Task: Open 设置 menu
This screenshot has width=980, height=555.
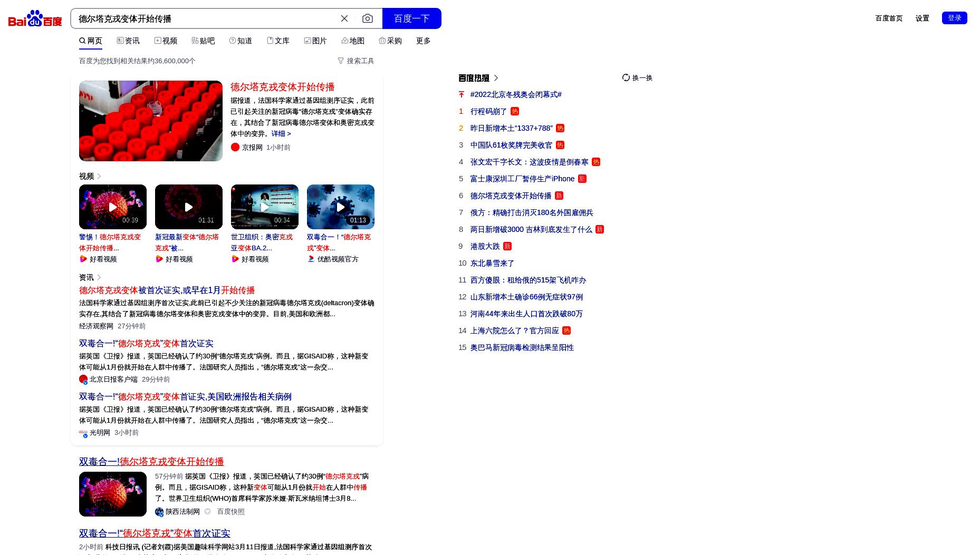Action: pyautogui.click(x=922, y=18)
